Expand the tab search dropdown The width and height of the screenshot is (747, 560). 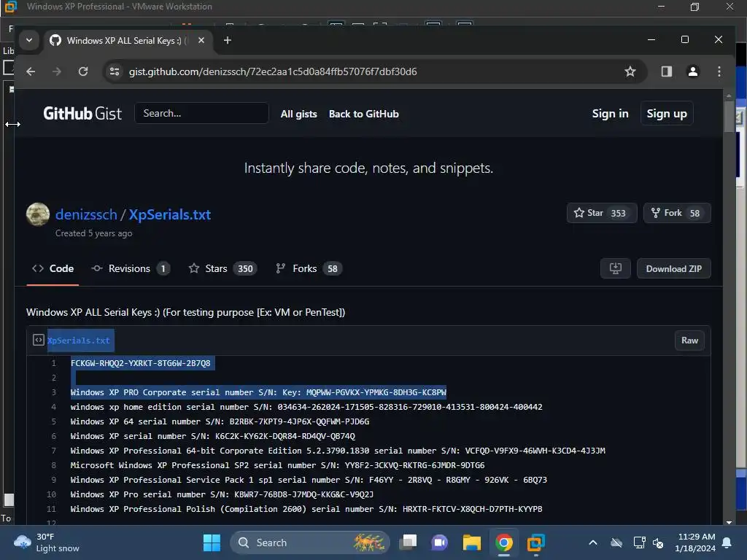pos(29,41)
